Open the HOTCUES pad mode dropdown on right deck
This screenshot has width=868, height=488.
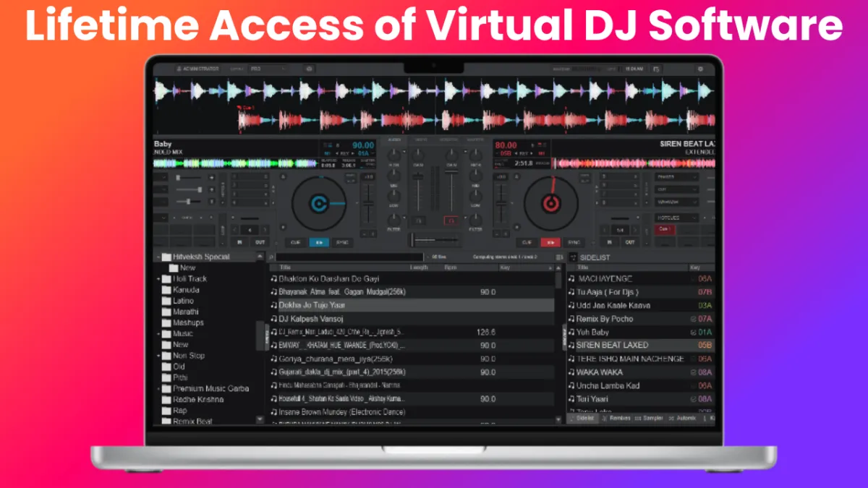click(677, 217)
